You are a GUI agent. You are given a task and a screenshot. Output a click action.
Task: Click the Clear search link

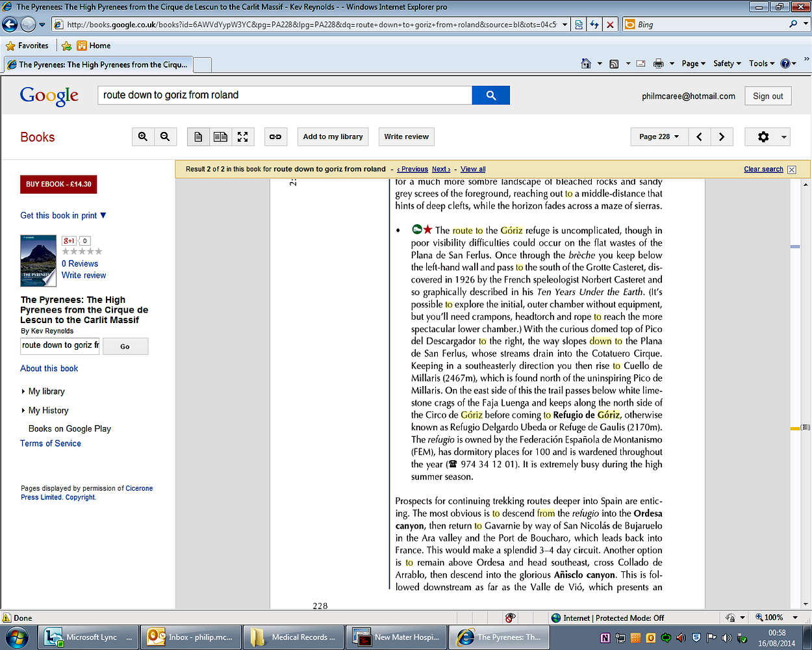point(763,169)
